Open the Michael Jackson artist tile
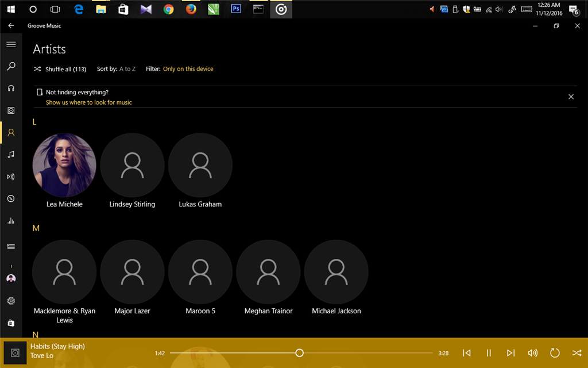588x368 pixels. pos(336,277)
